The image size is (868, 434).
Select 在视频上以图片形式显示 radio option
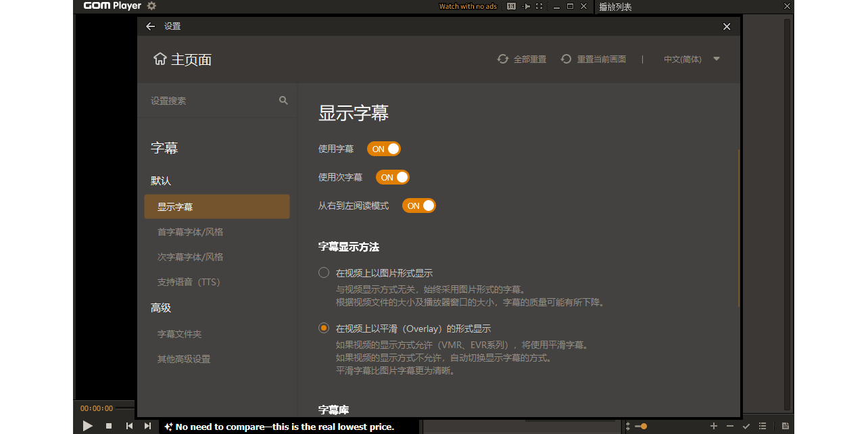coord(323,272)
